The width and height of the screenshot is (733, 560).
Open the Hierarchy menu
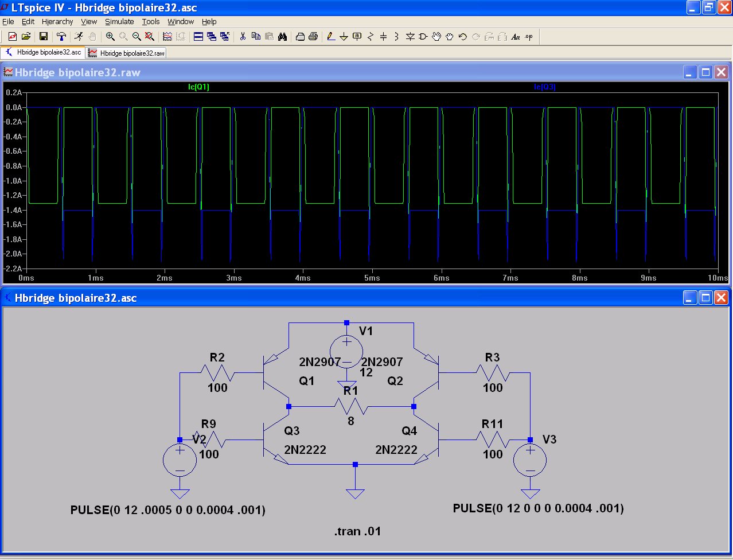click(x=57, y=21)
